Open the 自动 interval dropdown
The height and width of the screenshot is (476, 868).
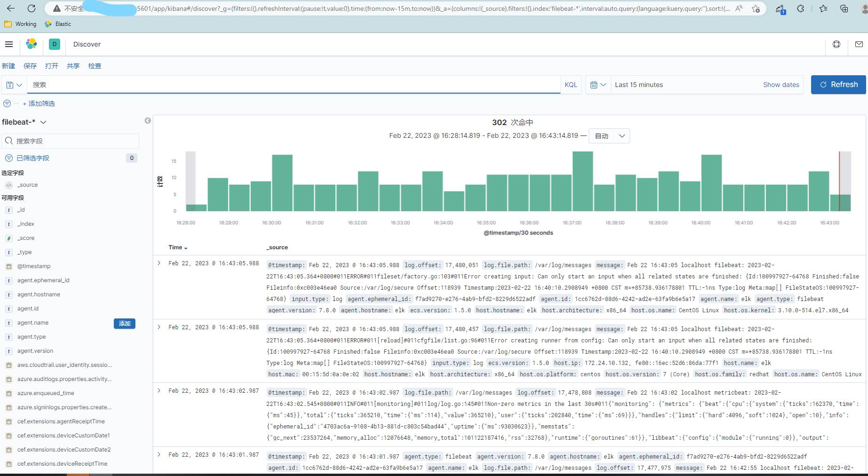tap(609, 136)
